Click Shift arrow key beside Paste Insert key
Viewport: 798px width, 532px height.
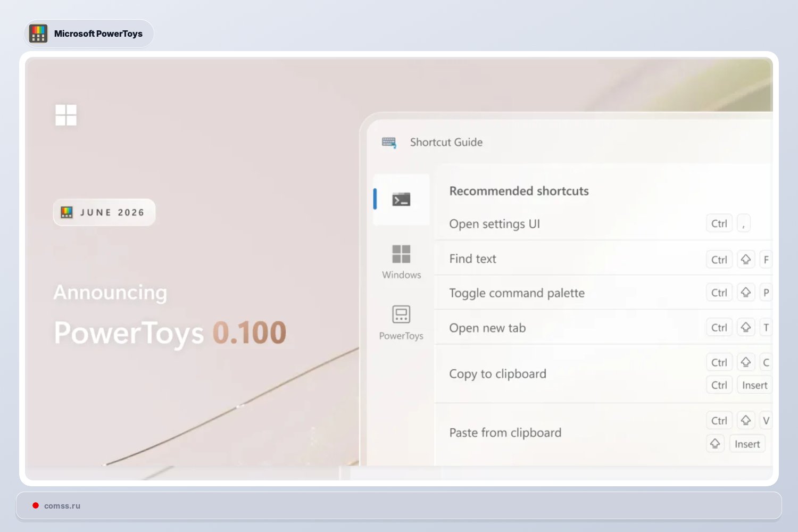(x=715, y=444)
